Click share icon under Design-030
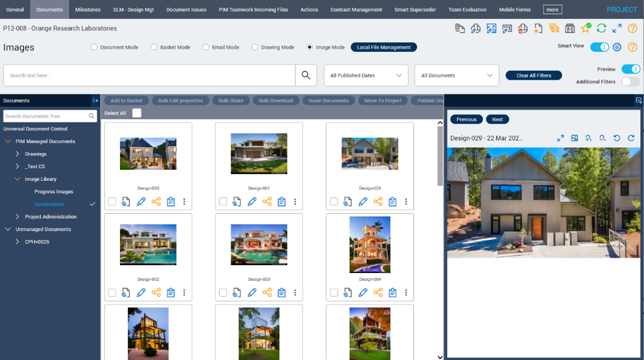Image resolution: width=644 pixels, height=360 pixels. (156, 202)
